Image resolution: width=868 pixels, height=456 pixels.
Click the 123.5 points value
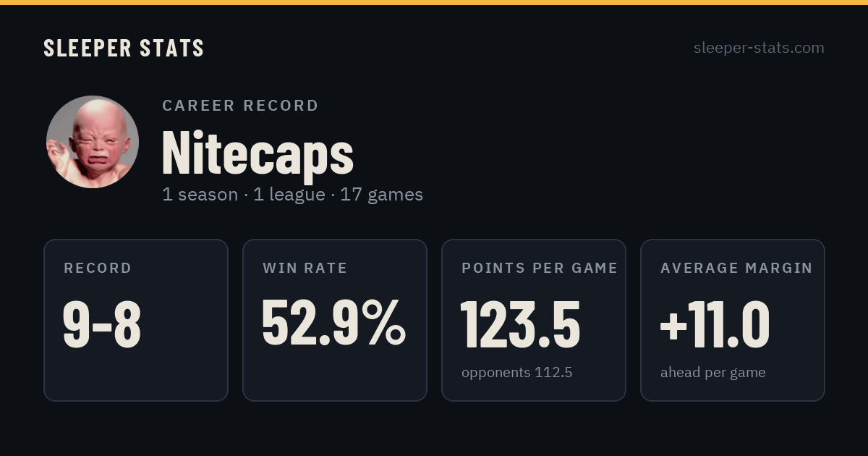click(521, 324)
